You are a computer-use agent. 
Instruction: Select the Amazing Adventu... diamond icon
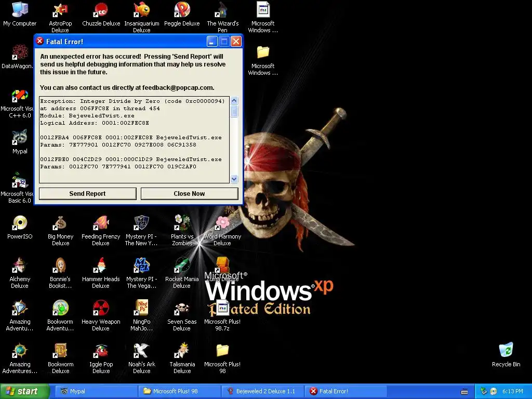[20, 308]
